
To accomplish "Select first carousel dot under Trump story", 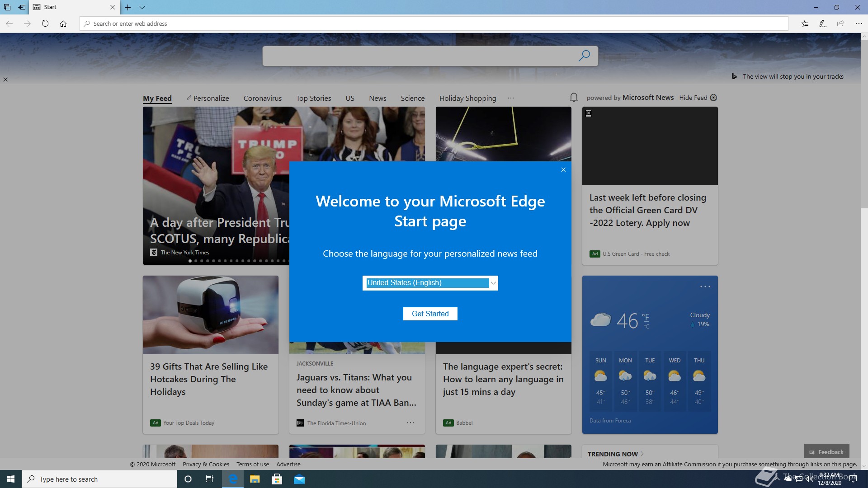I will (190, 261).
